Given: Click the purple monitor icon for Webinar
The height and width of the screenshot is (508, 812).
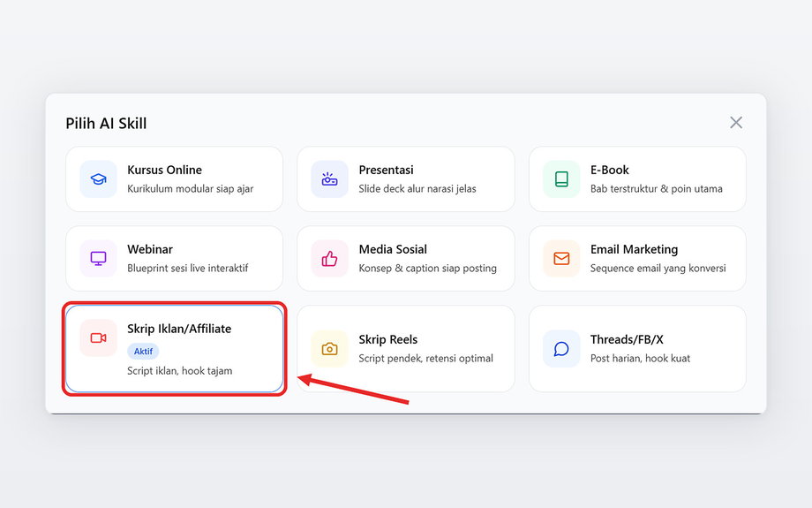Looking at the screenshot, I should tap(98, 258).
